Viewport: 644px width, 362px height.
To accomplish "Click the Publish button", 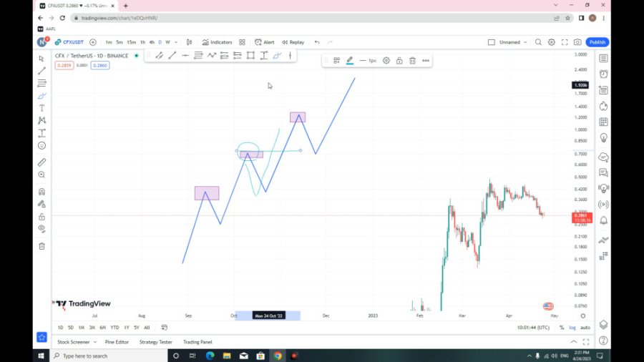I will click(597, 42).
